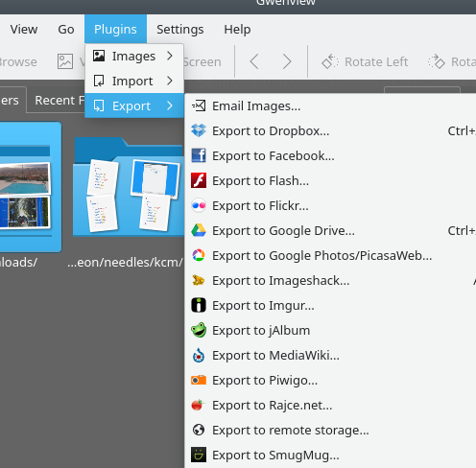This screenshot has height=468, width=476.
Task: Choose Email Images… entry
Action: pos(330,105)
